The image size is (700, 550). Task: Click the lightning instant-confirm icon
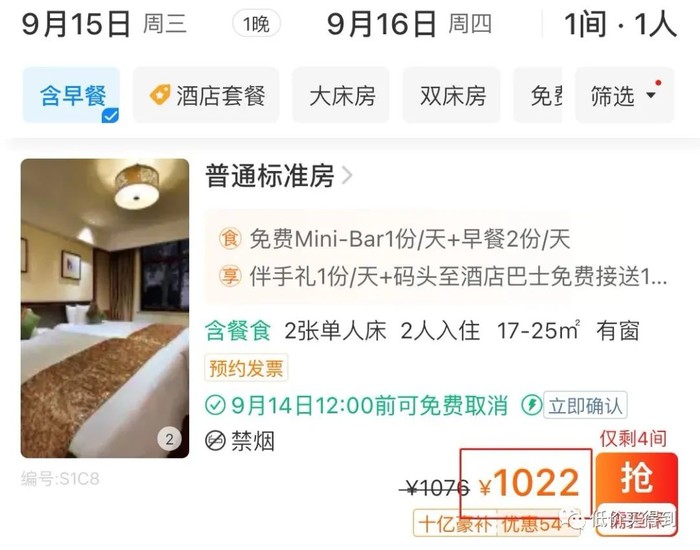click(x=532, y=405)
